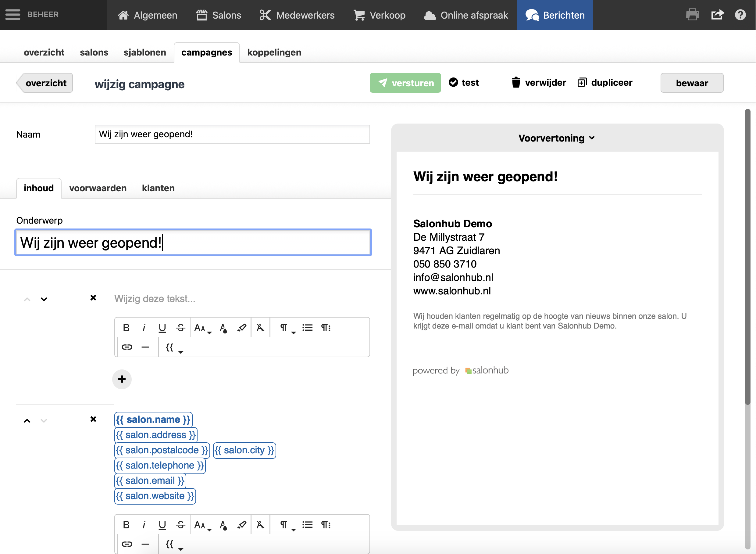Toggle italic in second editor toolbar
Screen dimensions: 756x554
click(144, 525)
